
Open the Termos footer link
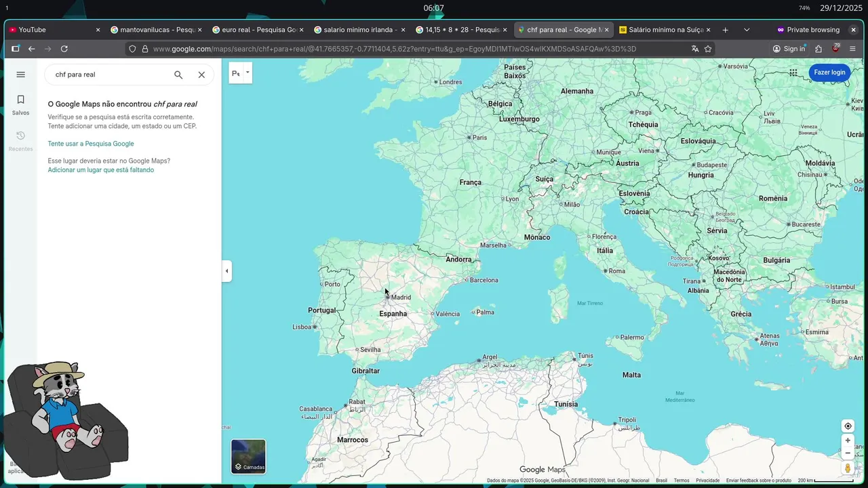tap(682, 481)
